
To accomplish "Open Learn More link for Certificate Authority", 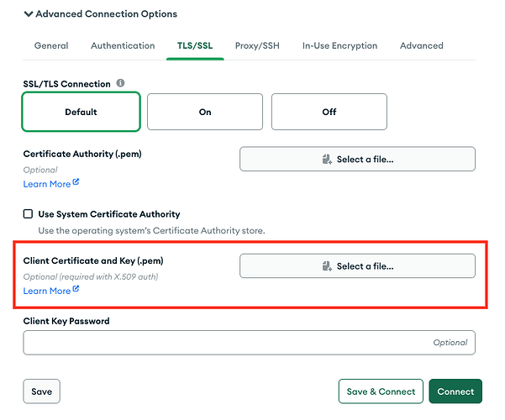I will click(x=47, y=183).
